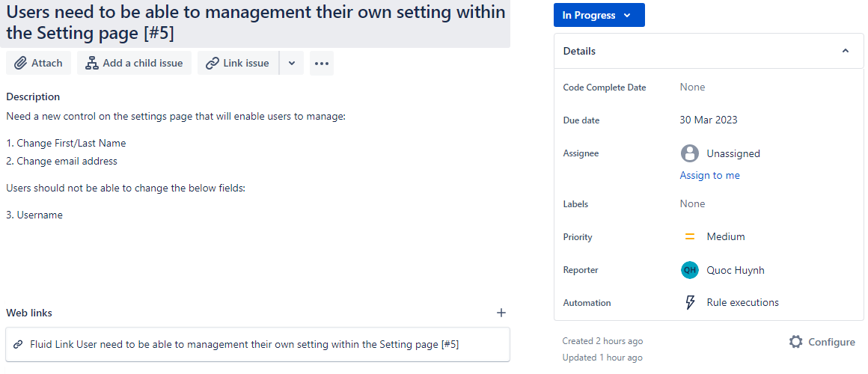
Task: Collapse the Details panel chevron
Action: click(x=846, y=51)
